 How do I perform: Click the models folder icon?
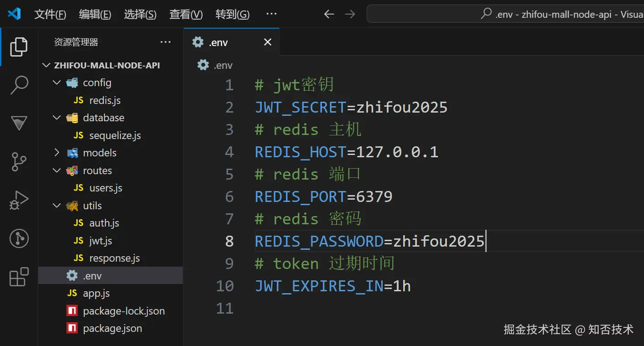coord(72,153)
